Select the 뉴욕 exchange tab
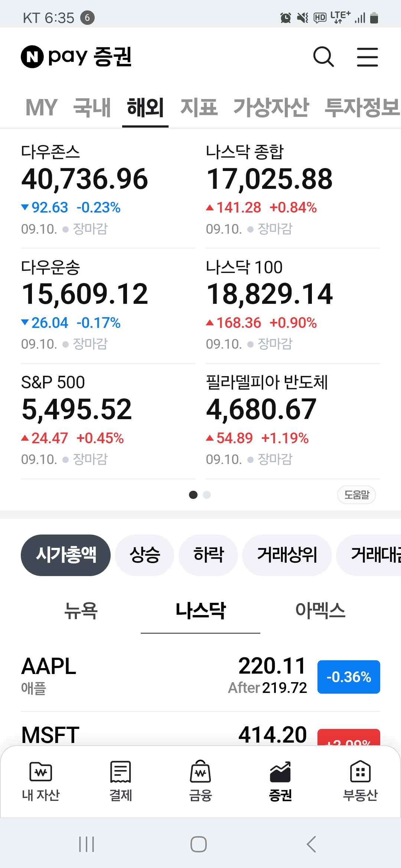The image size is (401, 868). 81,611
